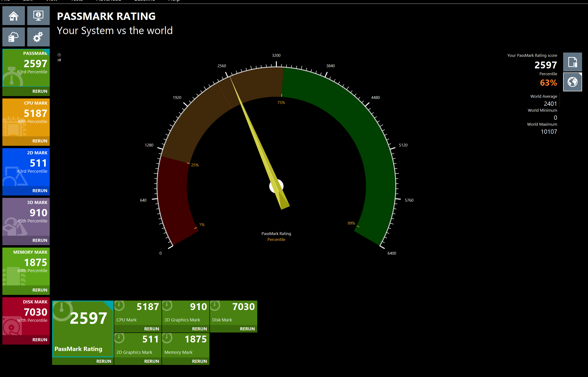Click the 3200 gauge scale label
Viewport: 588px width, 377px height.
(276, 56)
